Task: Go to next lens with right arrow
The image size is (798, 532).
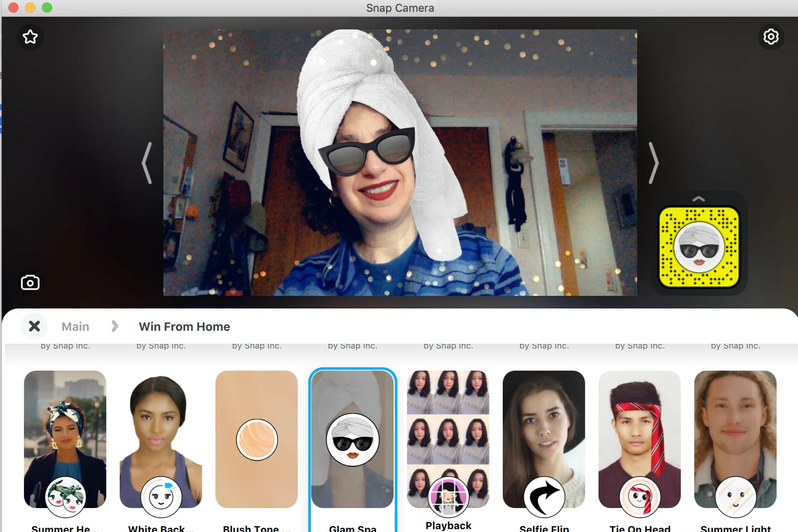Action: (653, 163)
